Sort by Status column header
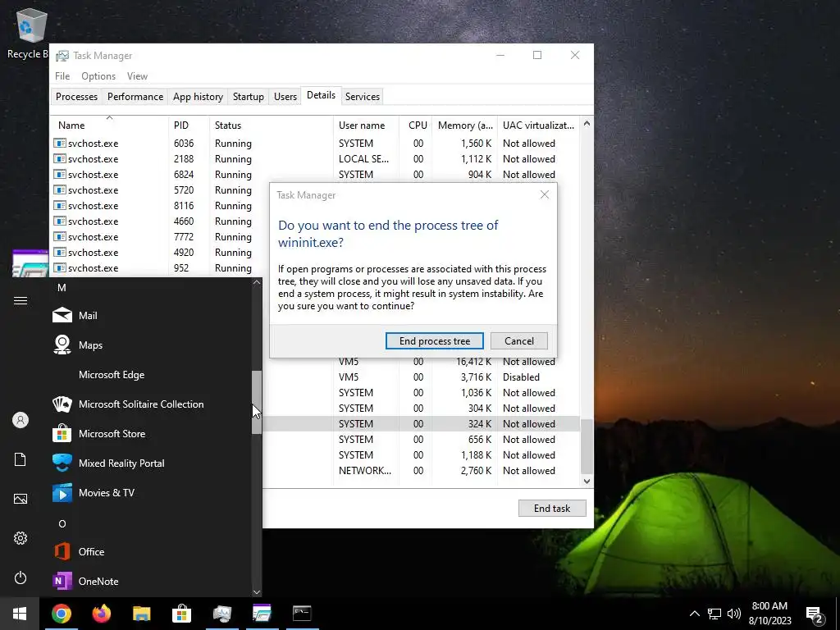Viewport: 840px width, 630px height. (271, 126)
